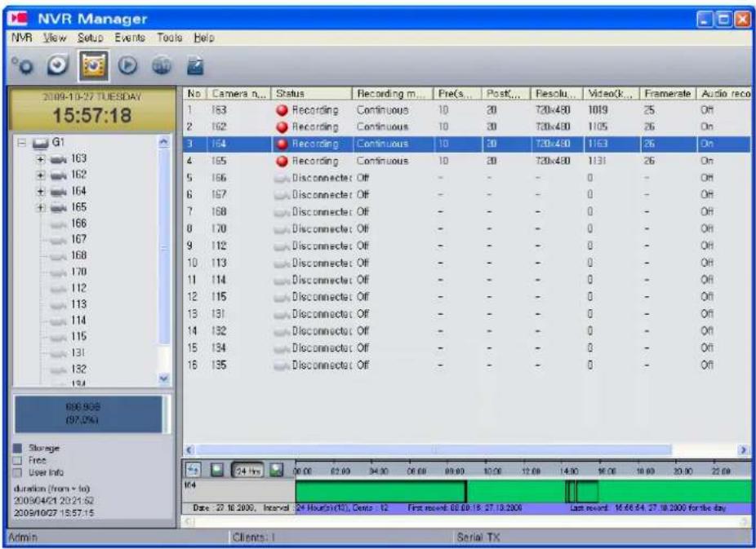Click disconnected camera icon in row 166
This screenshot has height=549, width=756.
pyautogui.click(x=282, y=178)
